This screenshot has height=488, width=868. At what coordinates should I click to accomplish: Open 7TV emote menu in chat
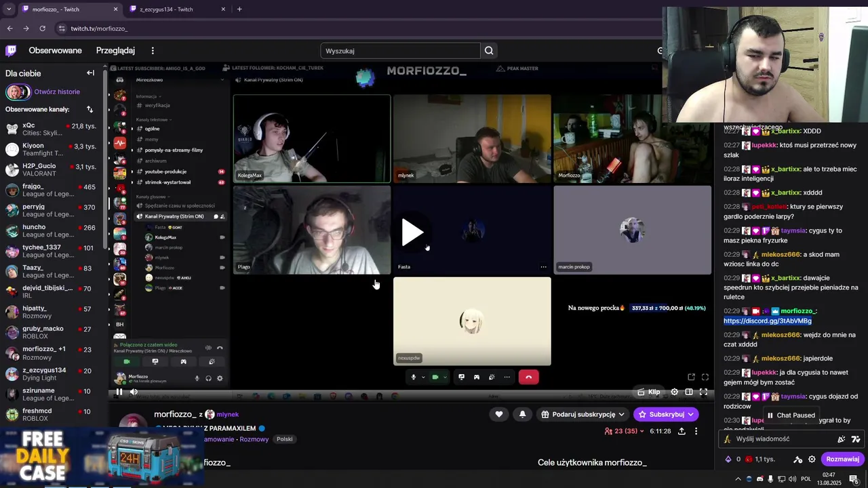[x=856, y=439]
